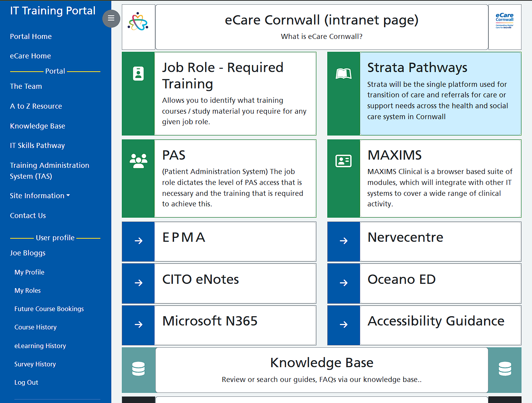This screenshot has width=532, height=403.
Task: Click 'What is eCare Cornwall?' text
Action: click(321, 37)
